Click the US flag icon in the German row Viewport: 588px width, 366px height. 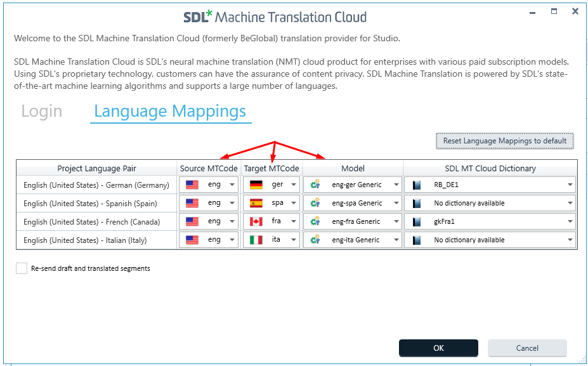point(192,185)
